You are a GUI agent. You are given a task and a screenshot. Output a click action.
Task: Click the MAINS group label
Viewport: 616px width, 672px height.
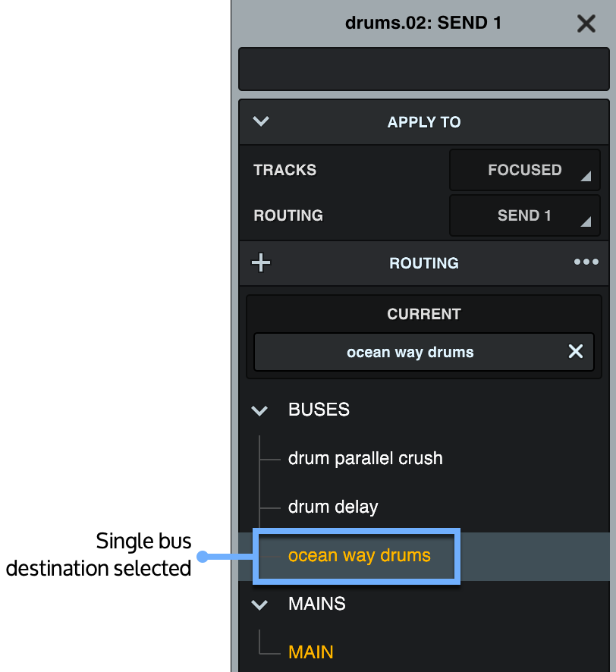point(316,604)
